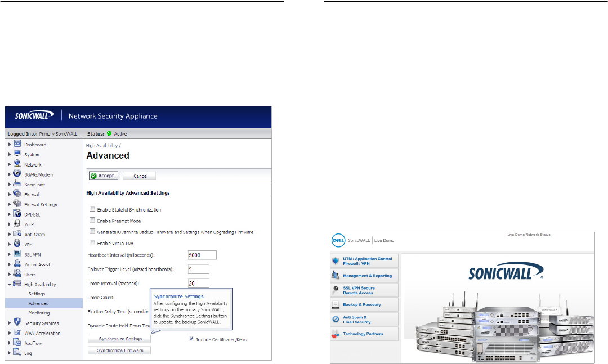Click the Firewall Settings icon
The height and width of the screenshot is (364, 608).
click(17, 203)
